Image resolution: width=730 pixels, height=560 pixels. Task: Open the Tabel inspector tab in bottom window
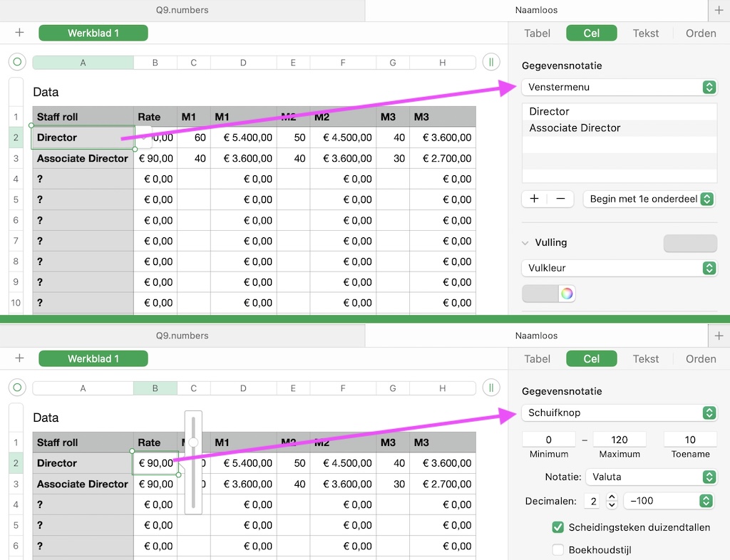pos(538,358)
